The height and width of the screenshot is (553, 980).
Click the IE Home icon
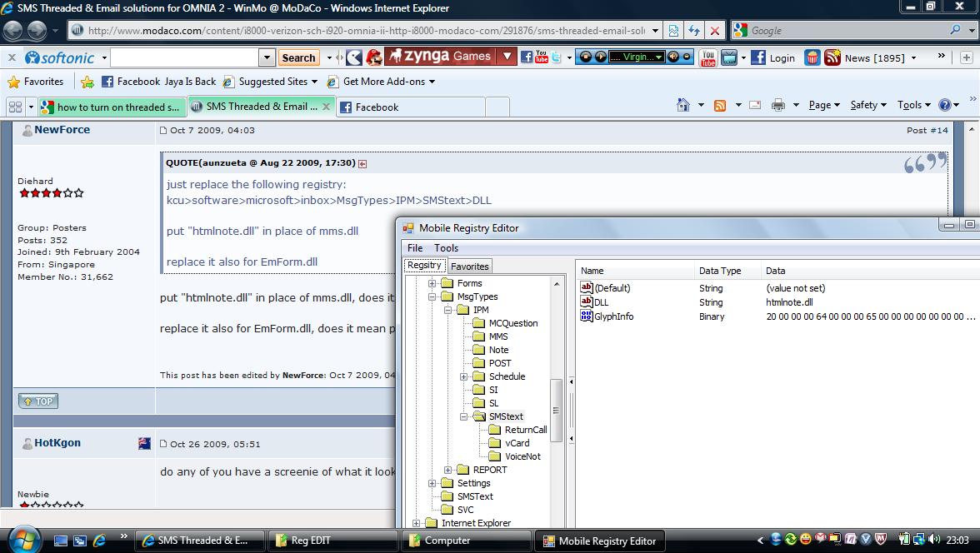pyautogui.click(x=683, y=105)
